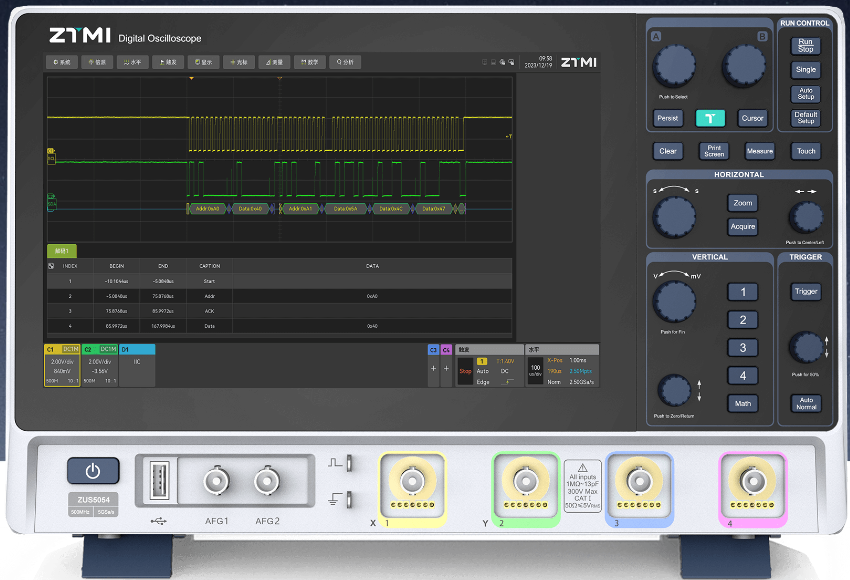Open the first top menu item
The image size is (850, 580).
click(x=62, y=62)
